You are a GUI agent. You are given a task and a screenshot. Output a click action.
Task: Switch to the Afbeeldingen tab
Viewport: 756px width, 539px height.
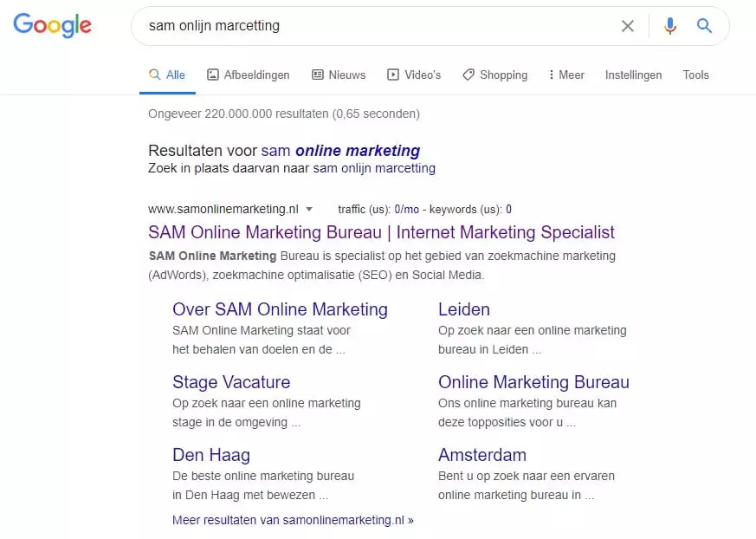click(249, 75)
